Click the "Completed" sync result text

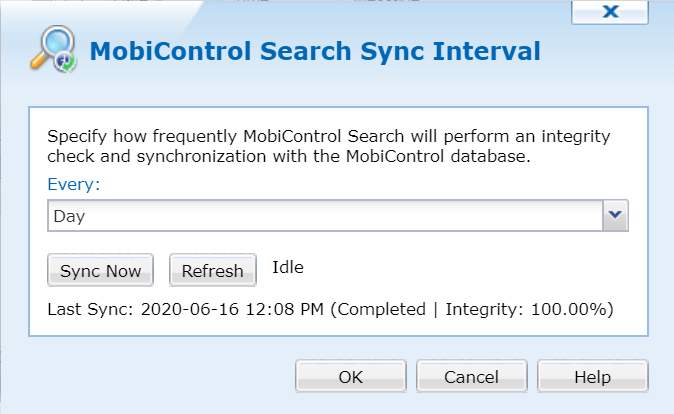[384, 309]
